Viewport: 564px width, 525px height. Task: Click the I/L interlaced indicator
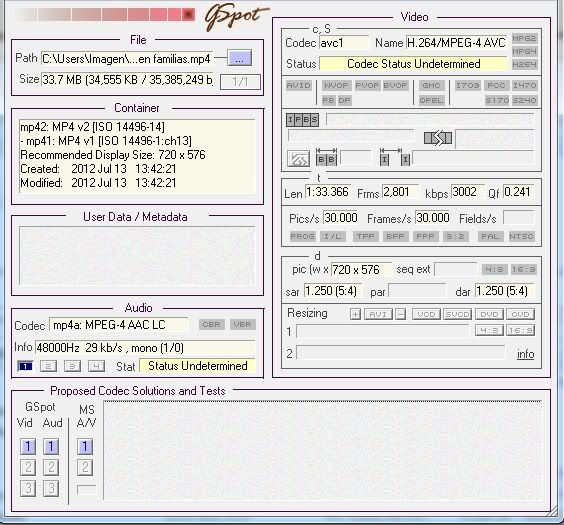click(333, 236)
